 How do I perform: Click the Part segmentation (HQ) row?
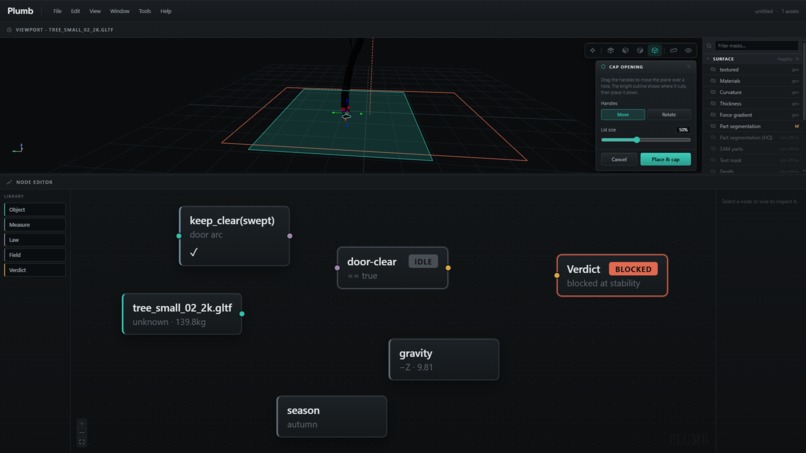click(x=755, y=137)
